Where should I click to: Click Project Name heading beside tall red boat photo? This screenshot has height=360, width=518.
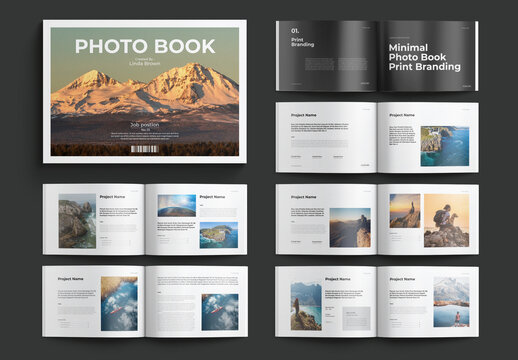click(71, 279)
